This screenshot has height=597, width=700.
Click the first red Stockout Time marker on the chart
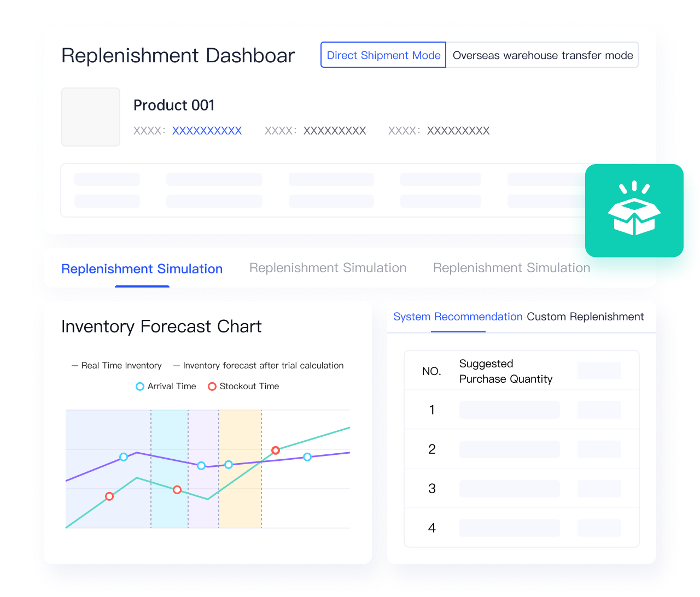coord(109,496)
